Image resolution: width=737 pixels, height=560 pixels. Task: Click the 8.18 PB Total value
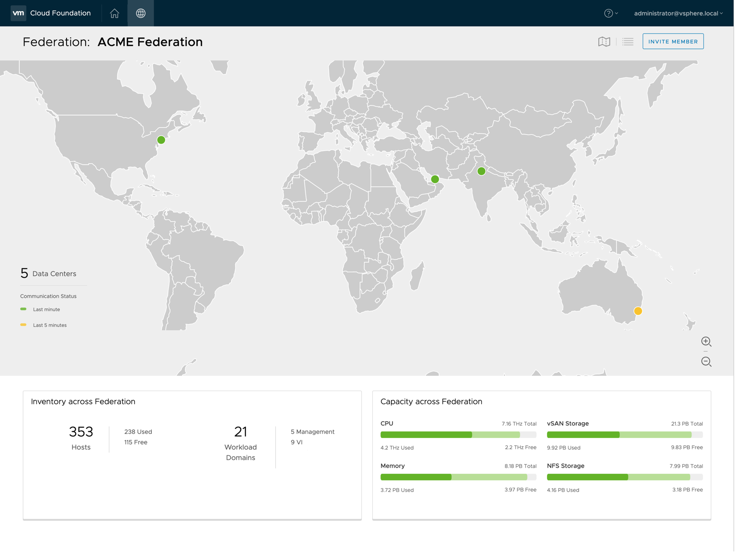(x=521, y=466)
